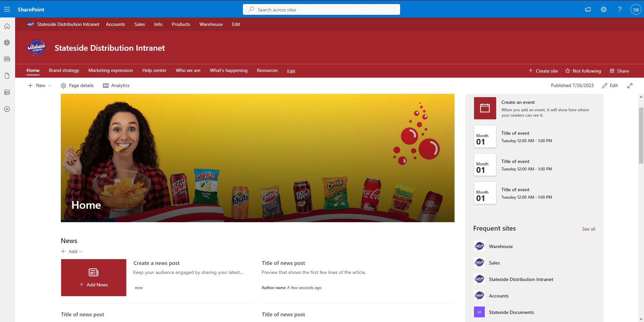644x322 pixels.
Task: Expand page to full screen
Action: 630,86
